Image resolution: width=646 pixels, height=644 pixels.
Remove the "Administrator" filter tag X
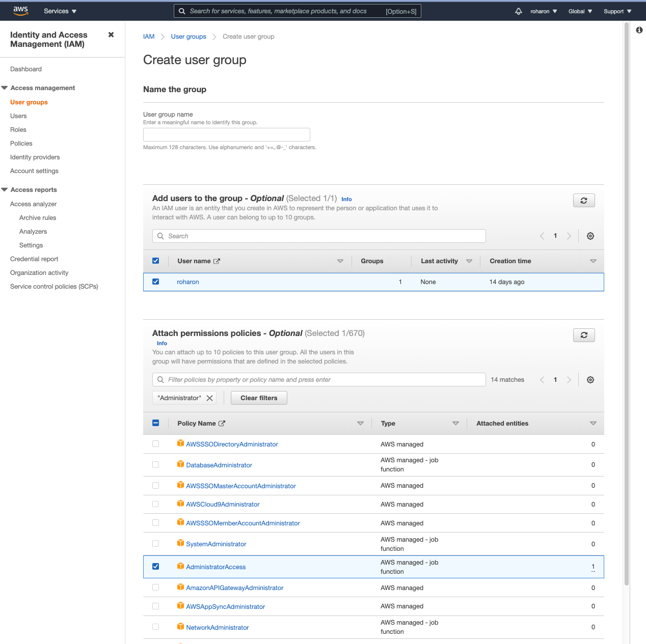click(x=209, y=398)
